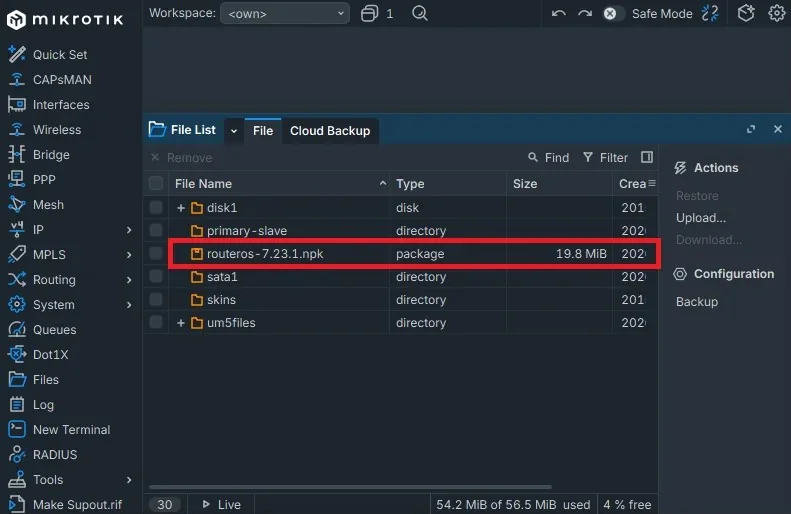
Task: Click the skins directory name
Action: click(221, 300)
